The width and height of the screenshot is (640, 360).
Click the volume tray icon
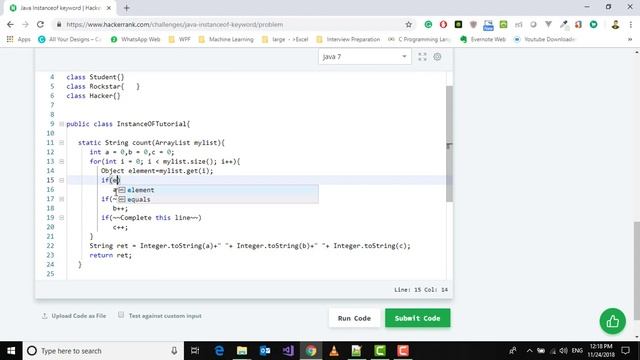click(x=564, y=351)
